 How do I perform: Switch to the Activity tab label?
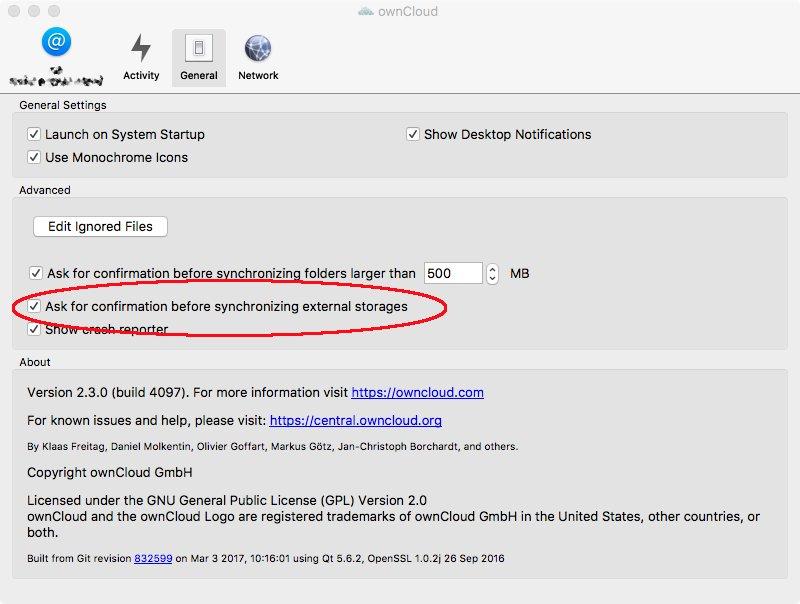[x=141, y=76]
